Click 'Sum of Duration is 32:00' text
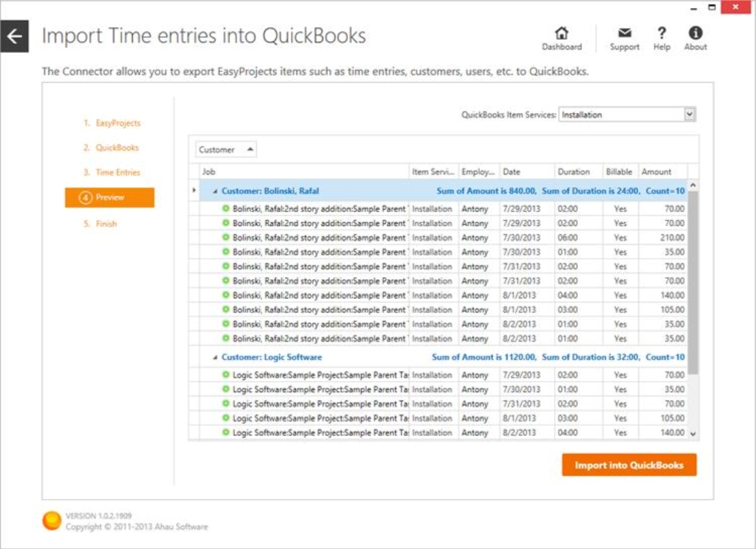The height and width of the screenshot is (549, 756). pos(591,357)
